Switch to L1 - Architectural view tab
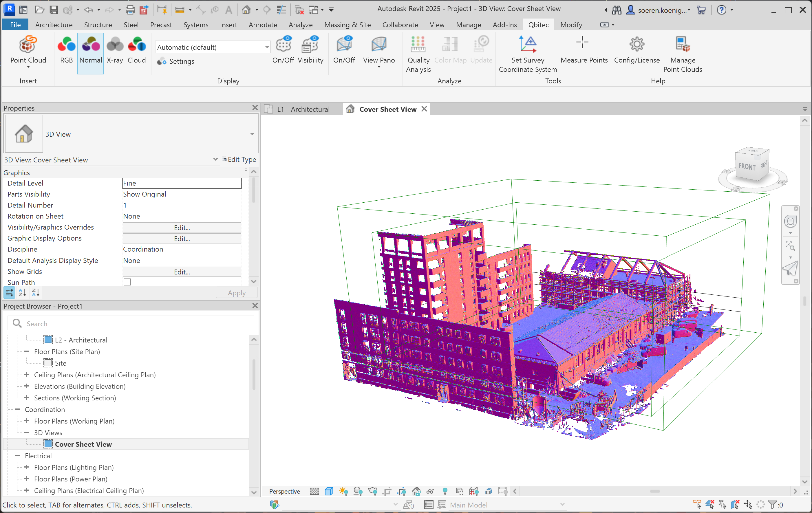The height and width of the screenshot is (513, 812). click(303, 109)
